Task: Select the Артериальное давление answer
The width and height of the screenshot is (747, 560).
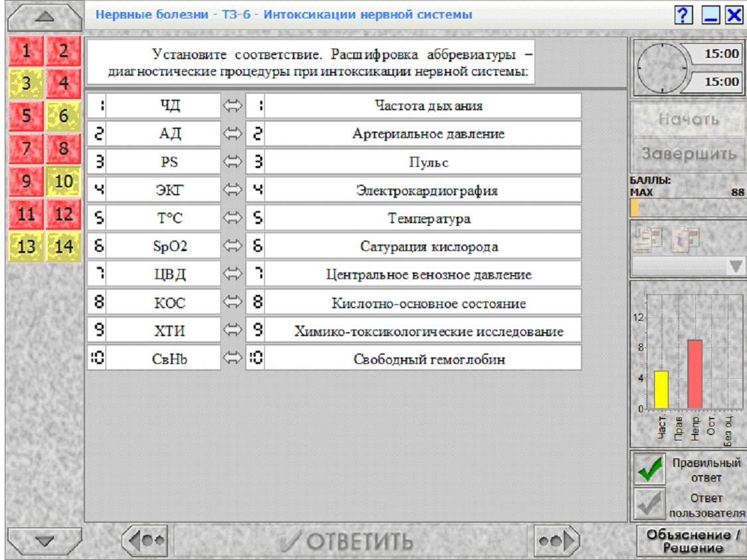Action: click(423, 134)
